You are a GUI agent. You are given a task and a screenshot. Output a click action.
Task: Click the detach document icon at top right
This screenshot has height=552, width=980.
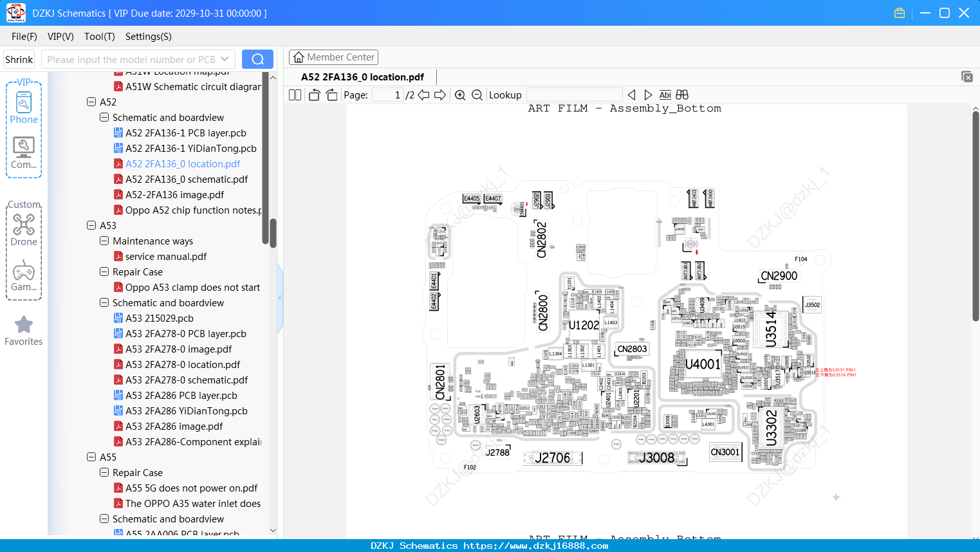[x=967, y=77]
